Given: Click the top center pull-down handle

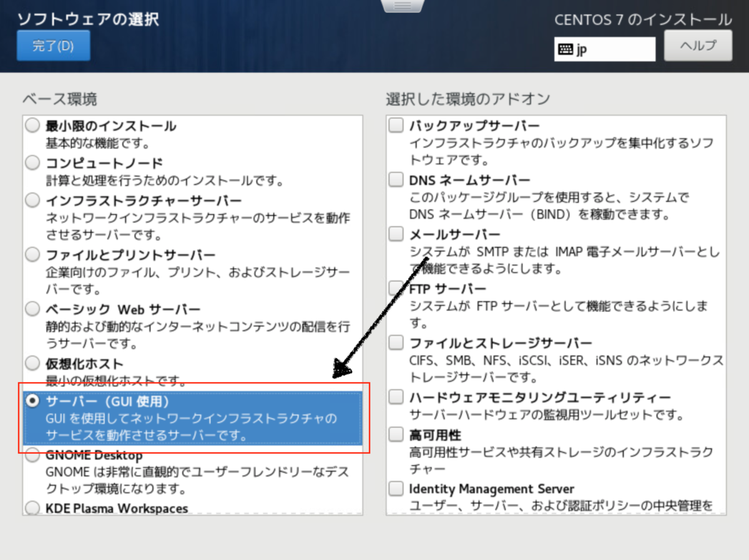Looking at the screenshot, I should pos(403,6).
